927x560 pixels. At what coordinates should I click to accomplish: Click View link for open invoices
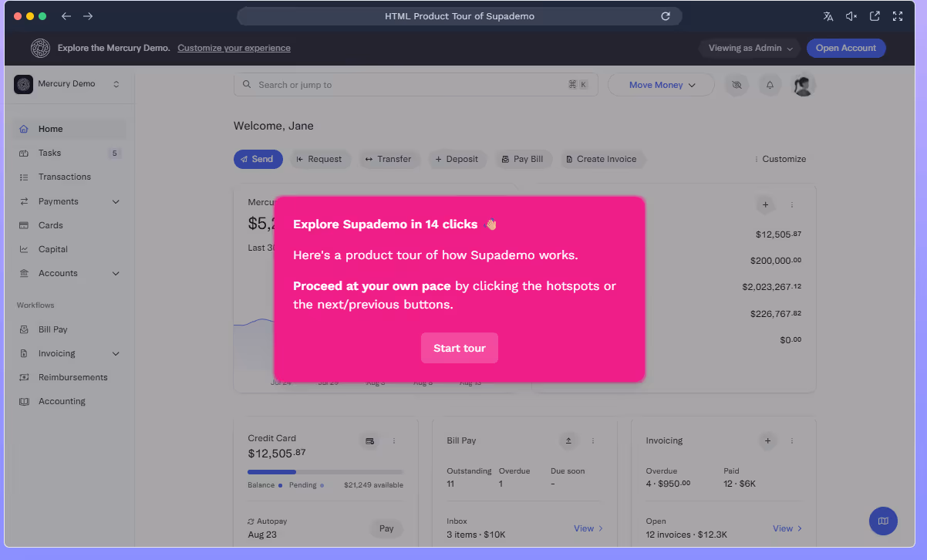[x=787, y=528]
